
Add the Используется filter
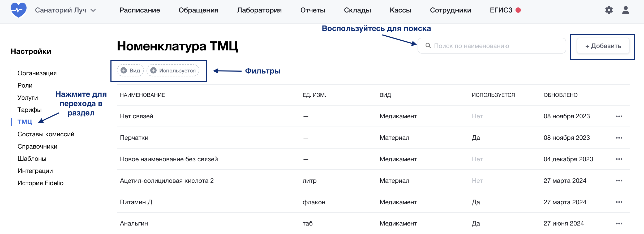pyautogui.click(x=173, y=71)
